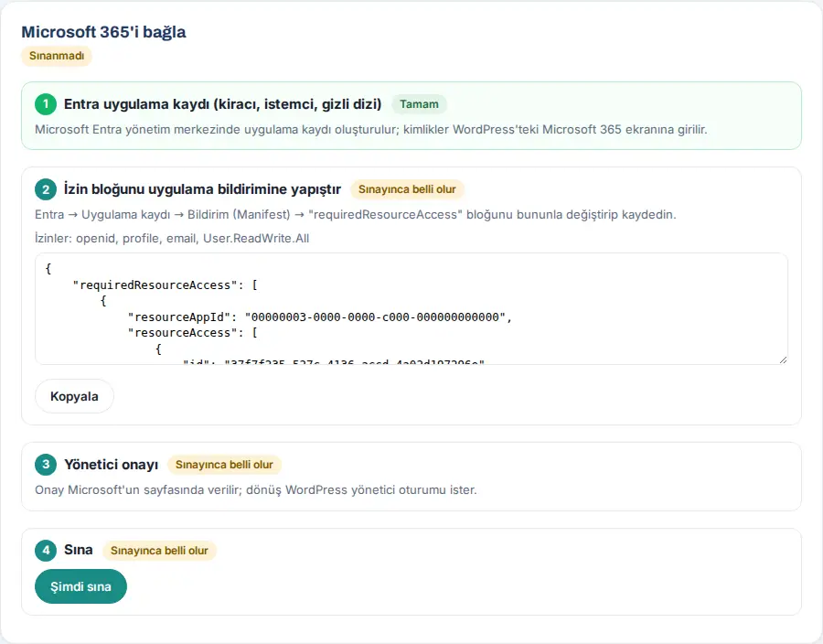This screenshot has height=644, width=823.
Task: Click the 'Entra uygulama kaydı' step title
Action: pyautogui.click(x=222, y=104)
